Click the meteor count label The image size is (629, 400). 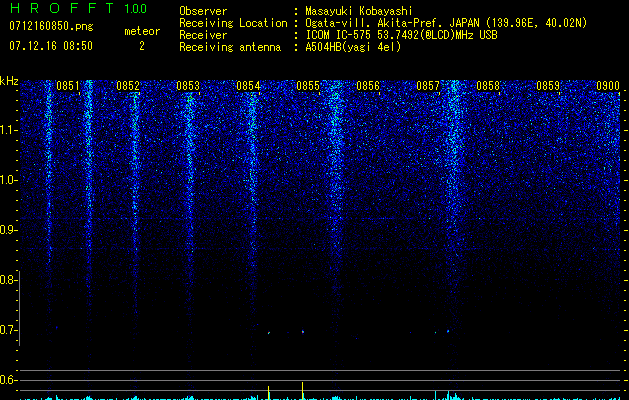click(x=142, y=31)
